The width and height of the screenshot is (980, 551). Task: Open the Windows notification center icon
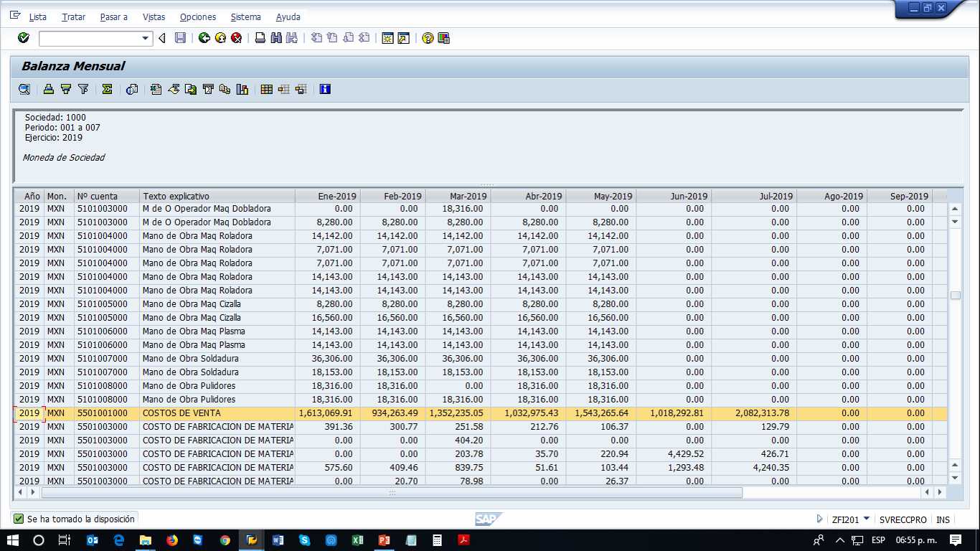pos(956,540)
